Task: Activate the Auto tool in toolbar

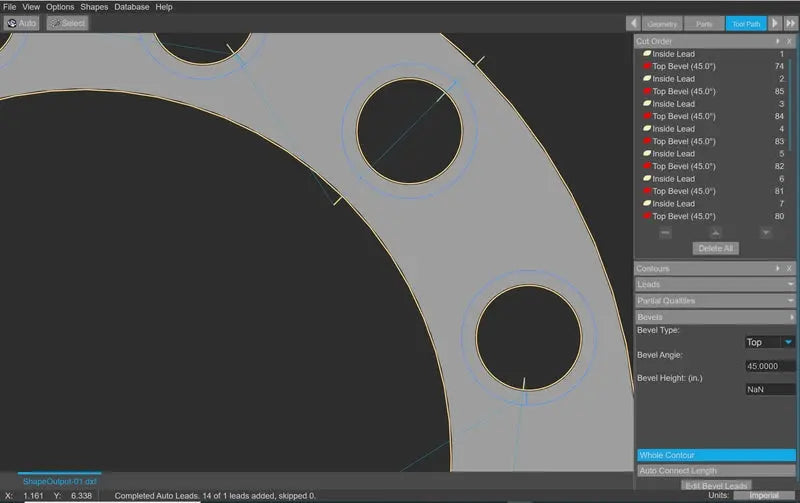Action: [x=22, y=23]
